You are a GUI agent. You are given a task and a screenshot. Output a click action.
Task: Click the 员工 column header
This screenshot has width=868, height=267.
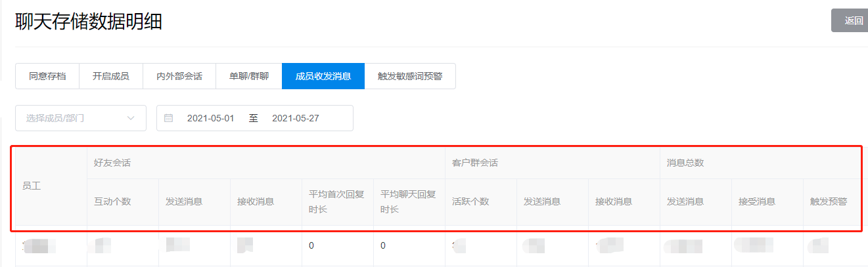[32, 186]
